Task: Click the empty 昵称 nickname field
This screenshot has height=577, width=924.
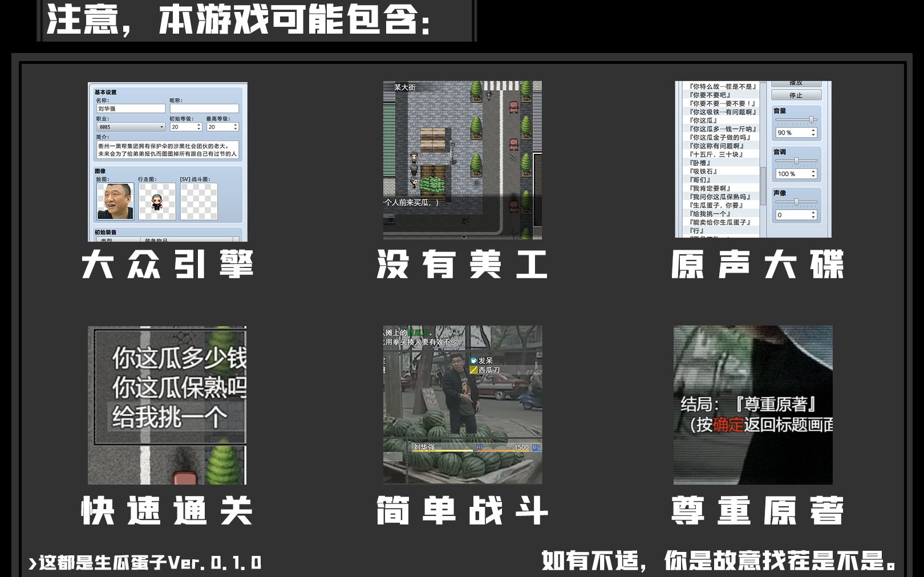Action: point(204,108)
